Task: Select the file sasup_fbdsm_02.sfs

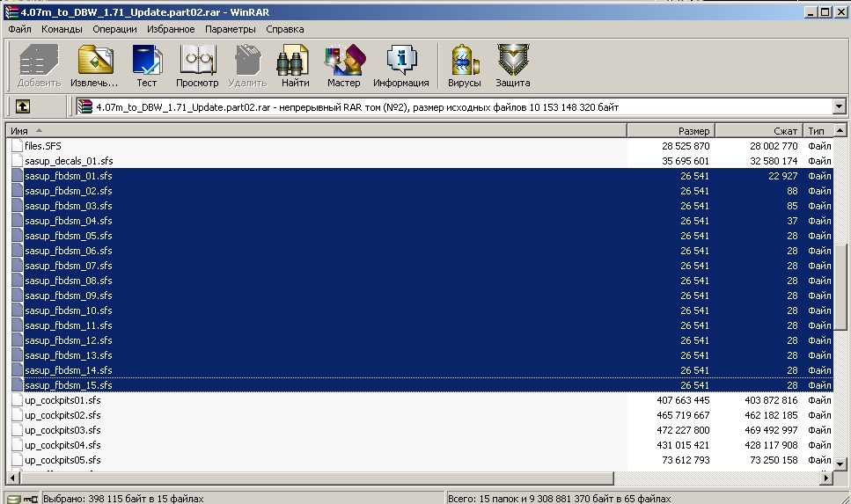Action: click(x=69, y=191)
